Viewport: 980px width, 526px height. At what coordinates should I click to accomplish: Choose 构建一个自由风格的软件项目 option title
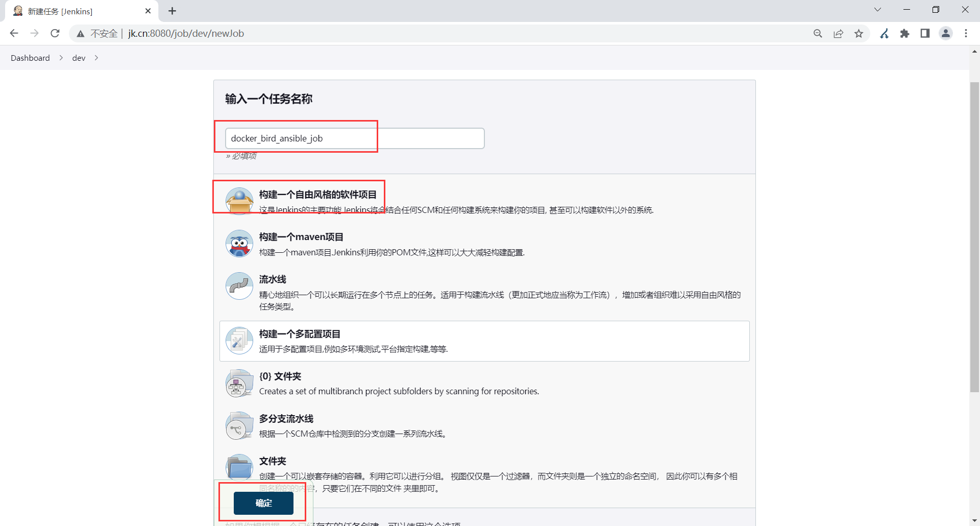tap(317, 195)
